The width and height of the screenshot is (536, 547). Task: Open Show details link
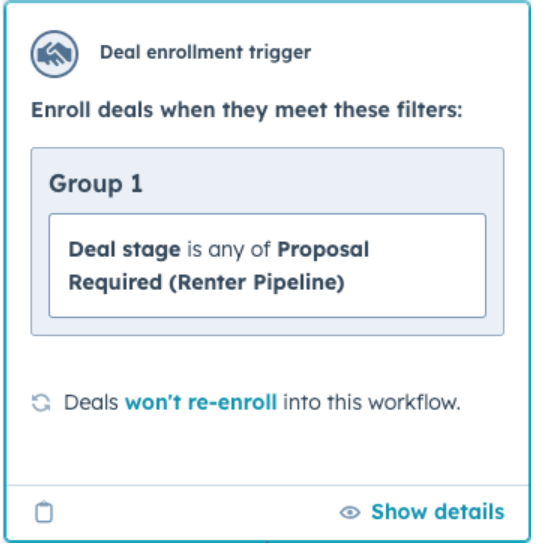pos(438,512)
